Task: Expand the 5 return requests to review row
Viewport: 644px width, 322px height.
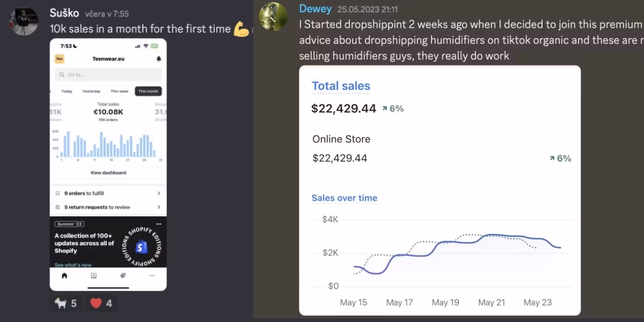Action: [108, 207]
